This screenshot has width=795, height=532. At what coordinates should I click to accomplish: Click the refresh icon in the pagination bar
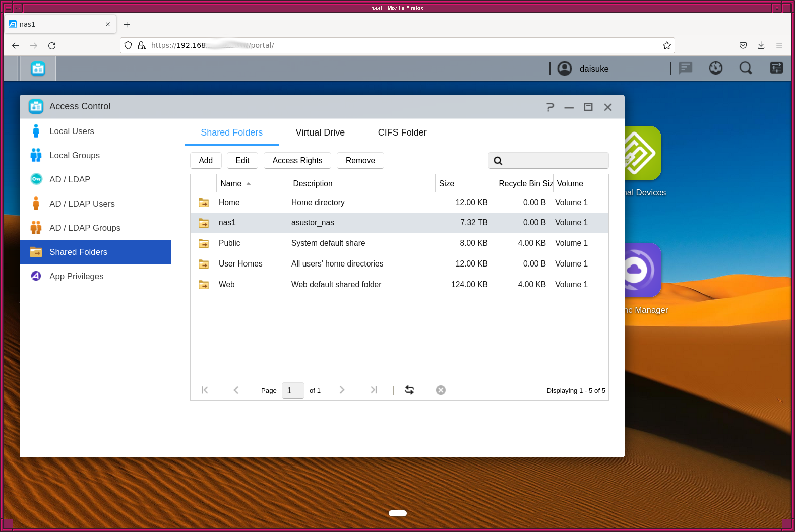409,390
